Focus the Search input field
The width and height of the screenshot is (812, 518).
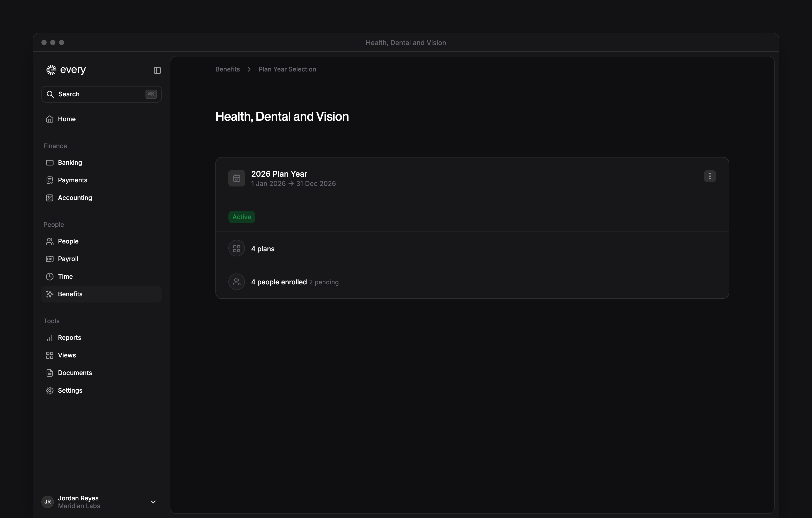[x=102, y=94]
